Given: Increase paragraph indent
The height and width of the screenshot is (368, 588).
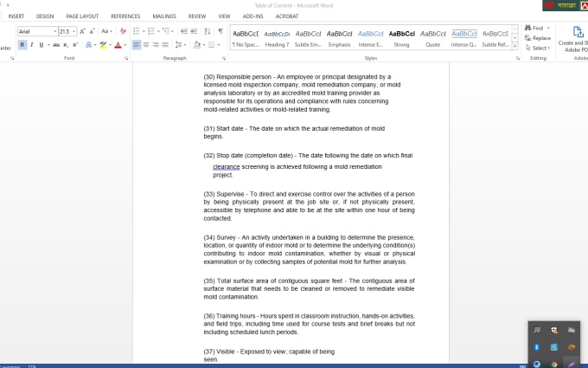Looking at the screenshot, I should pyautogui.click(x=194, y=31).
